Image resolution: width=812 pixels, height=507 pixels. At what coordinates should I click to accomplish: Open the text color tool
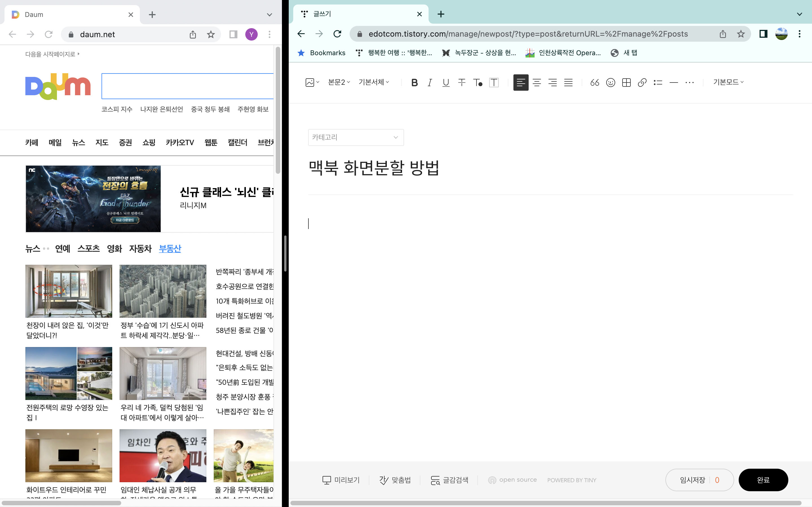(x=478, y=83)
